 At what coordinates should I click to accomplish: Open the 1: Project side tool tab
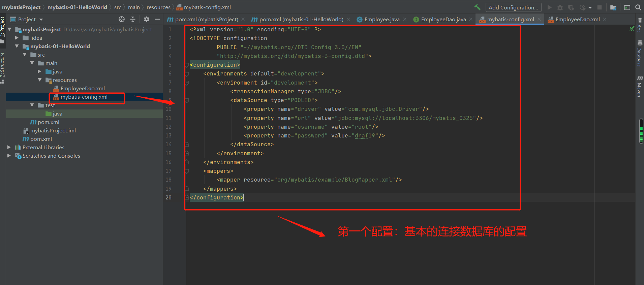3,30
